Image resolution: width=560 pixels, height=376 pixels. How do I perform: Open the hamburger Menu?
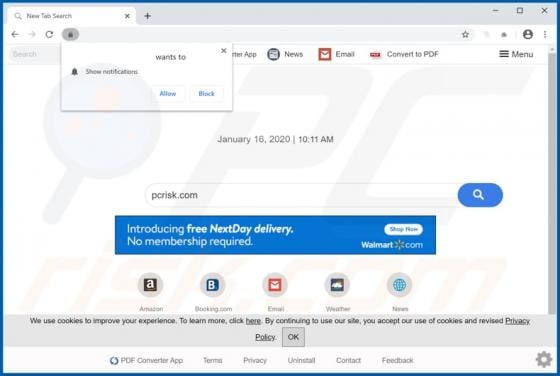516,54
